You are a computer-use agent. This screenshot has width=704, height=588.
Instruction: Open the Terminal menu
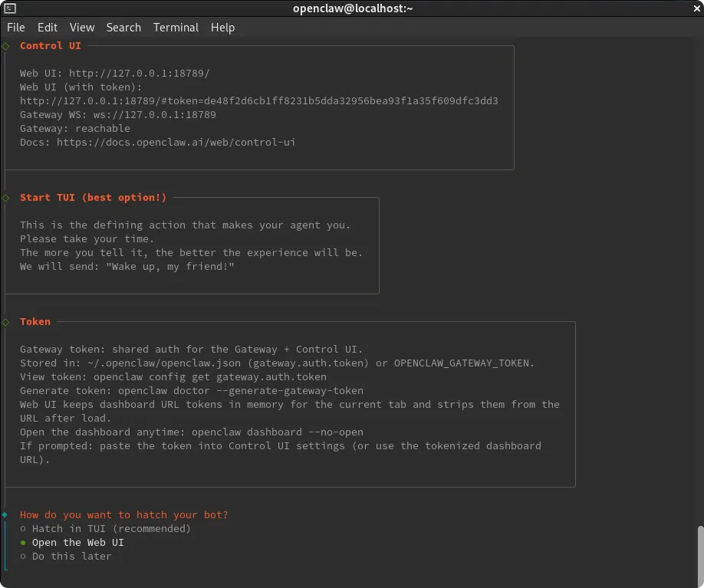pyautogui.click(x=176, y=28)
